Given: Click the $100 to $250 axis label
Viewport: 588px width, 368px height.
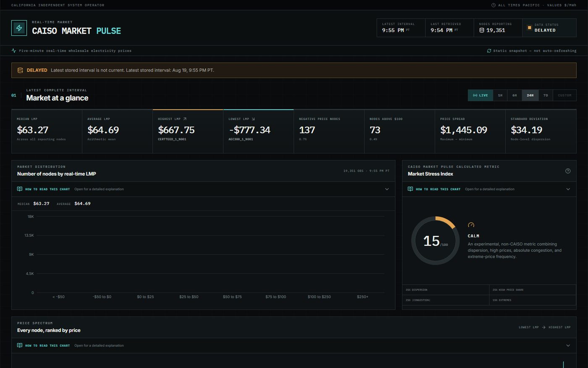Looking at the screenshot, I should click(319, 297).
